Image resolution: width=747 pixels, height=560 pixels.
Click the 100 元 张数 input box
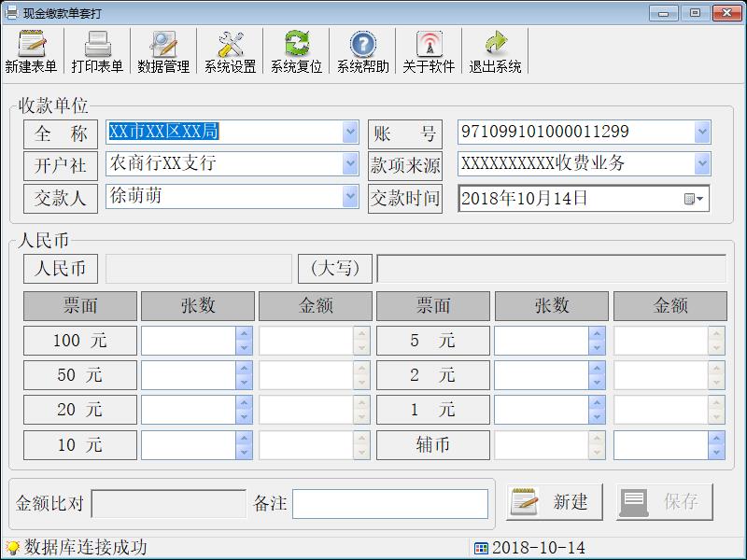point(189,341)
